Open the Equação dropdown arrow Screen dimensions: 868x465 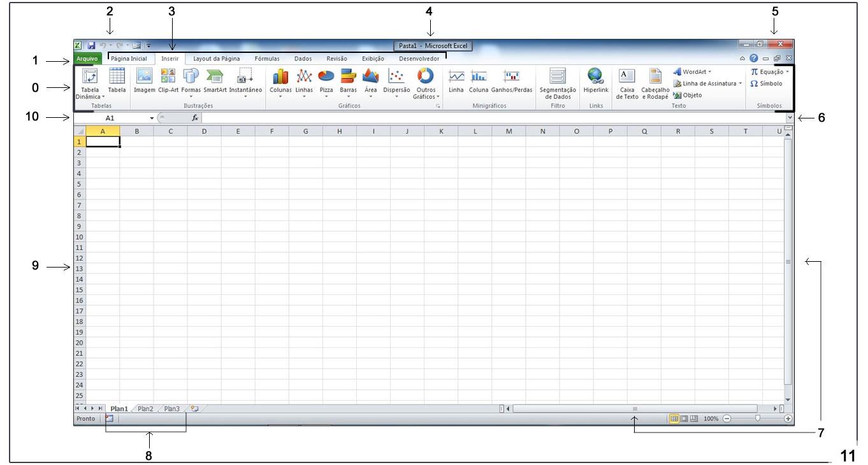click(x=787, y=72)
